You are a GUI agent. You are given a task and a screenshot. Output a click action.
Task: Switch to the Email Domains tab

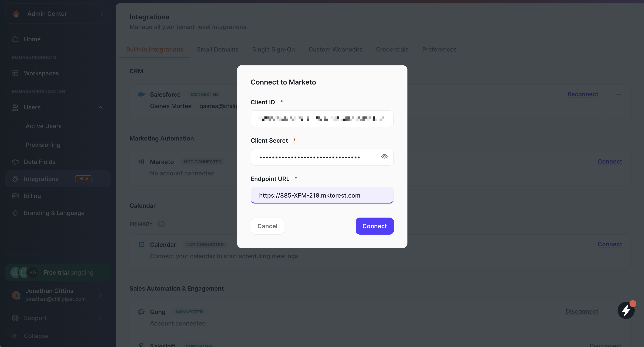(x=218, y=49)
